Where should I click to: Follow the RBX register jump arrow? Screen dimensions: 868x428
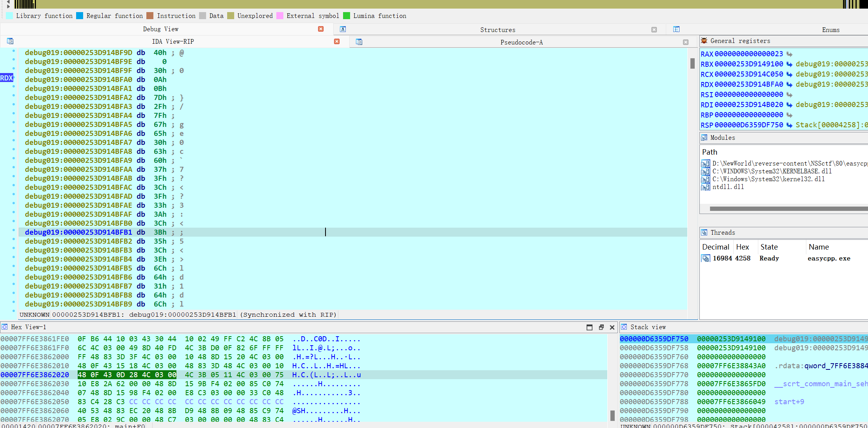point(789,64)
